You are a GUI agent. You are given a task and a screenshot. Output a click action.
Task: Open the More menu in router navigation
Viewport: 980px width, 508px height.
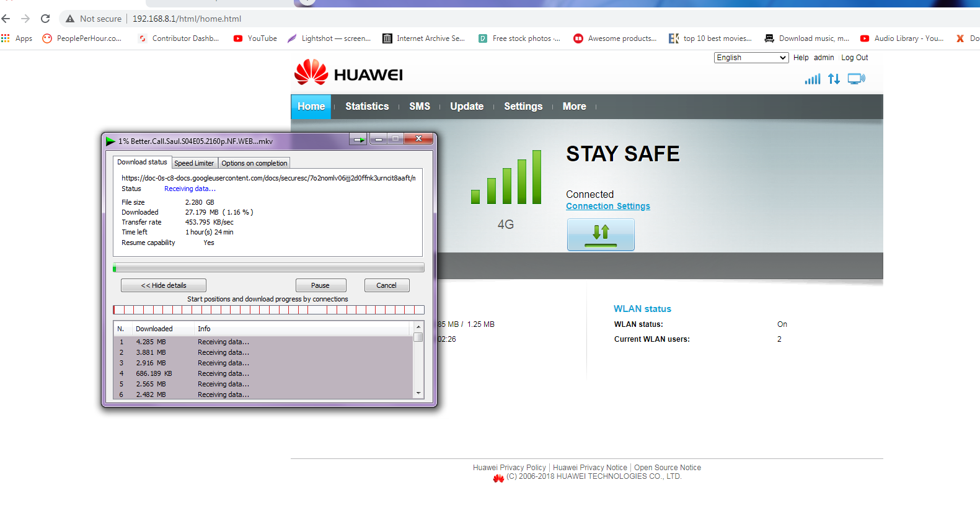[574, 107]
